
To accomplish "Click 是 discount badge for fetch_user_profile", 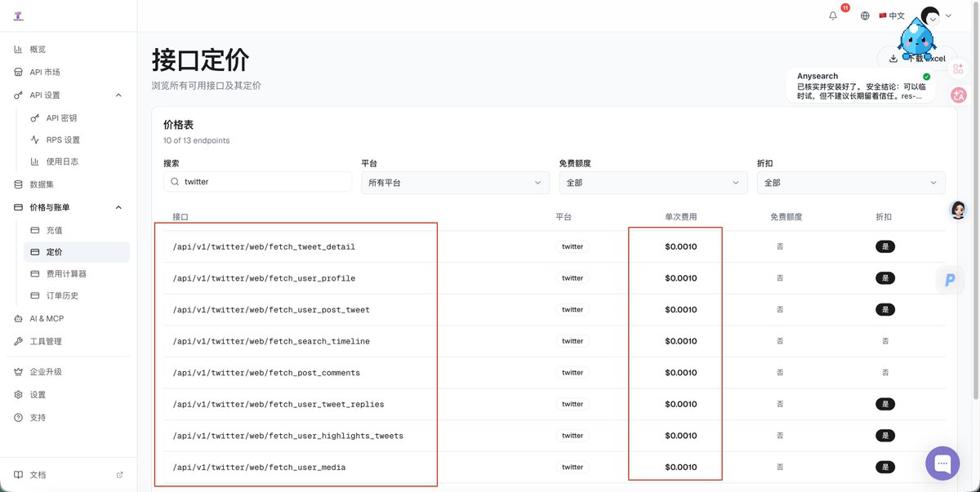I will coord(884,278).
